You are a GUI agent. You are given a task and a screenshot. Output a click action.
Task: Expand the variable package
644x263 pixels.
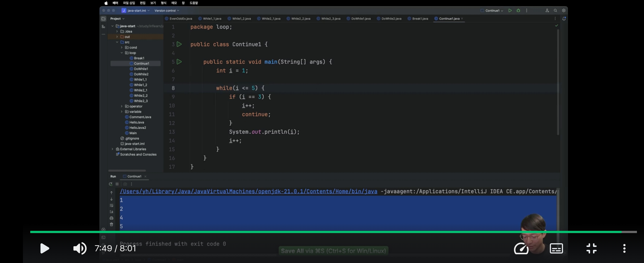coord(122,112)
